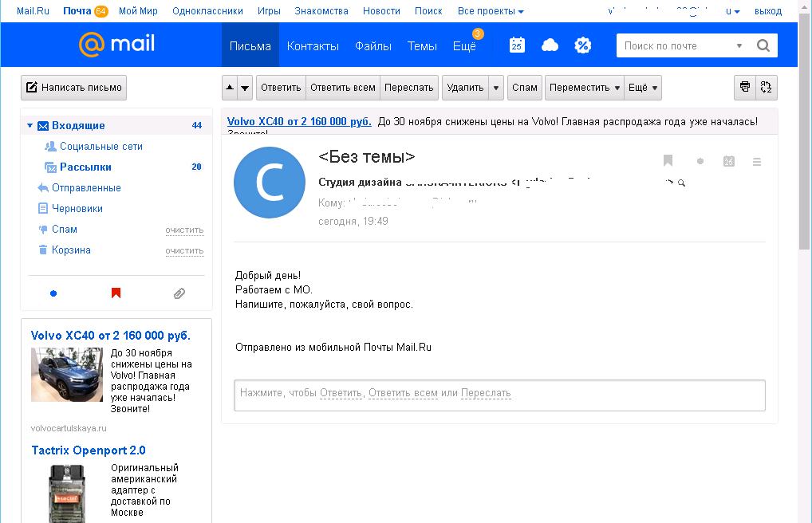Expand the Переместить dropdown
Screen dimensions: 812x523
coord(583,88)
